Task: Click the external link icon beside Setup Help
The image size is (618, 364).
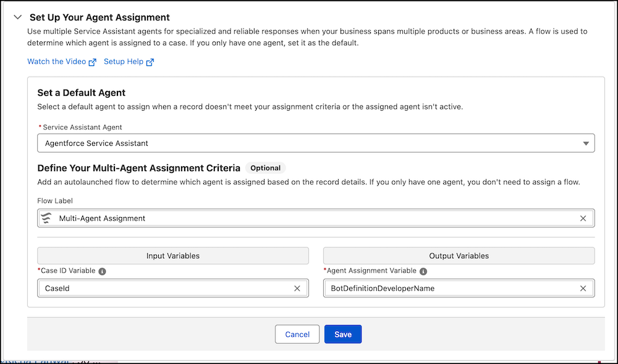Action: point(150,62)
